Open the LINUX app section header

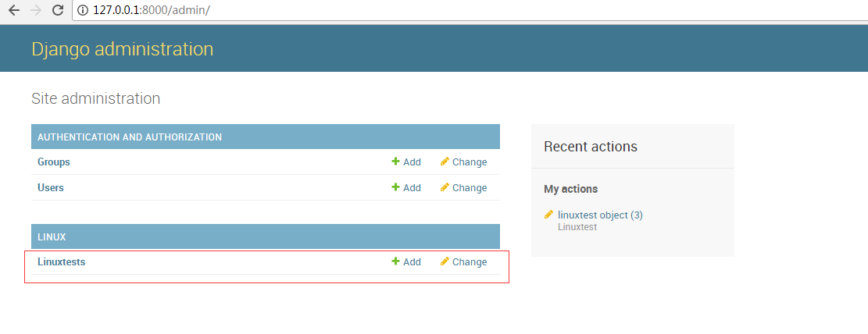(x=52, y=236)
